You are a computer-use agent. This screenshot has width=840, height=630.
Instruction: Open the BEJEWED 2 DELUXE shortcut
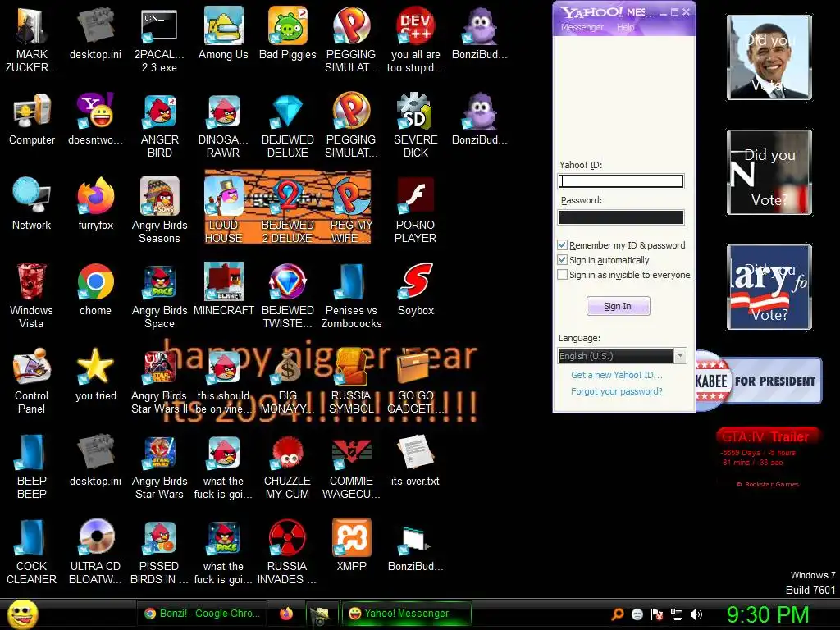coord(288,211)
